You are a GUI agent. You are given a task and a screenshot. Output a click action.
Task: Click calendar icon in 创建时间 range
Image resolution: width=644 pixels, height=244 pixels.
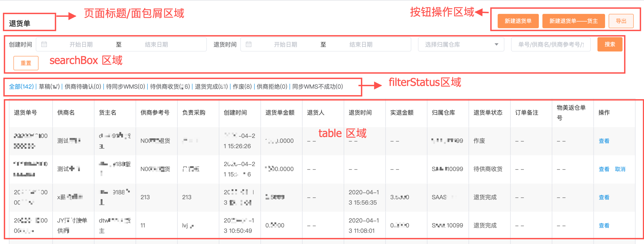pyautogui.click(x=44, y=45)
